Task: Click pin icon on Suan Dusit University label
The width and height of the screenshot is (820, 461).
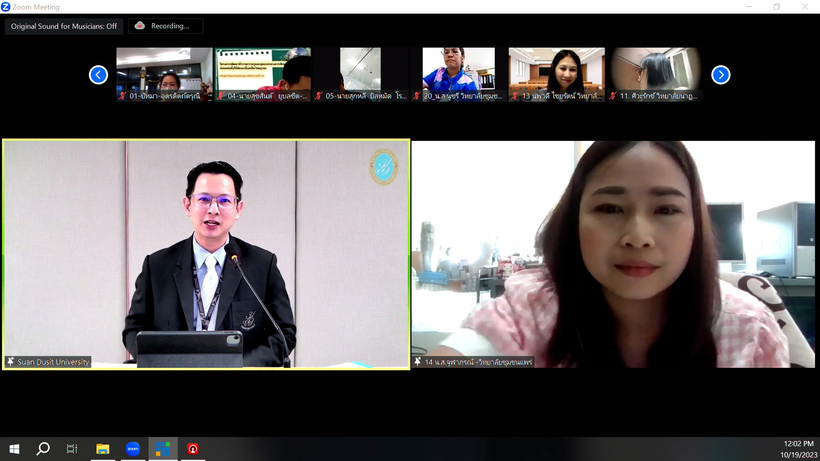Action: coord(11,362)
